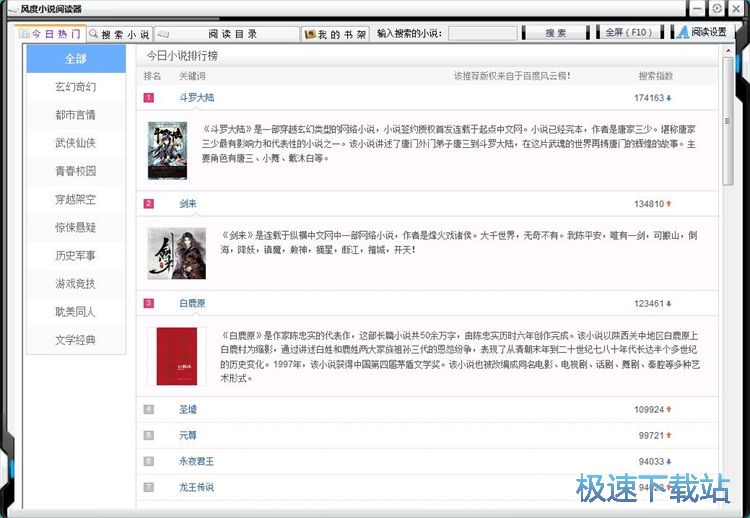750x518 pixels.
Task: Click the font A icon of 阅读设置
Action: click(683, 33)
